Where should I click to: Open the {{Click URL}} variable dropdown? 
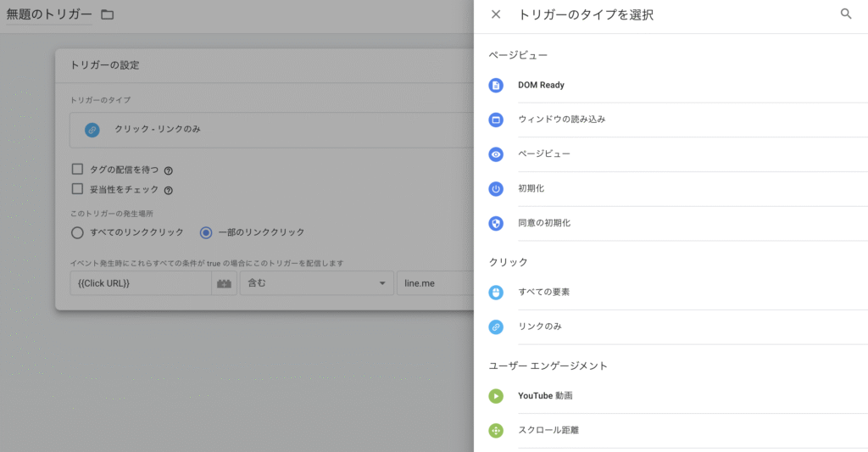[140, 283]
